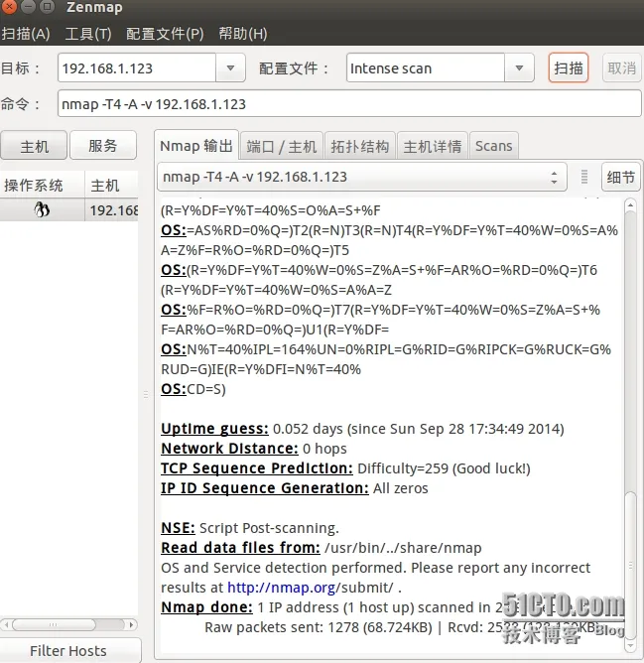The height and width of the screenshot is (663, 644).
Task: Click the IP ID Sequence Generation text
Action: pyautogui.click(x=265, y=488)
